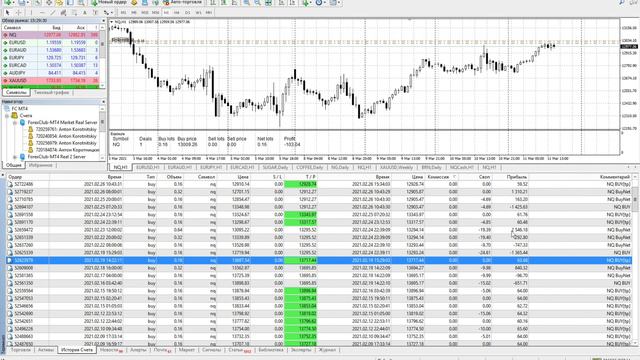Click the Новый ордер button
This screenshot has width=640, height=360.
[109, 2]
